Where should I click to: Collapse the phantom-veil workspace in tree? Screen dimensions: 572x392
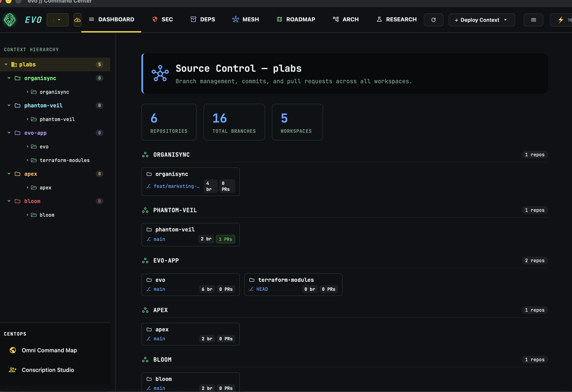pyautogui.click(x=9, y=105)
